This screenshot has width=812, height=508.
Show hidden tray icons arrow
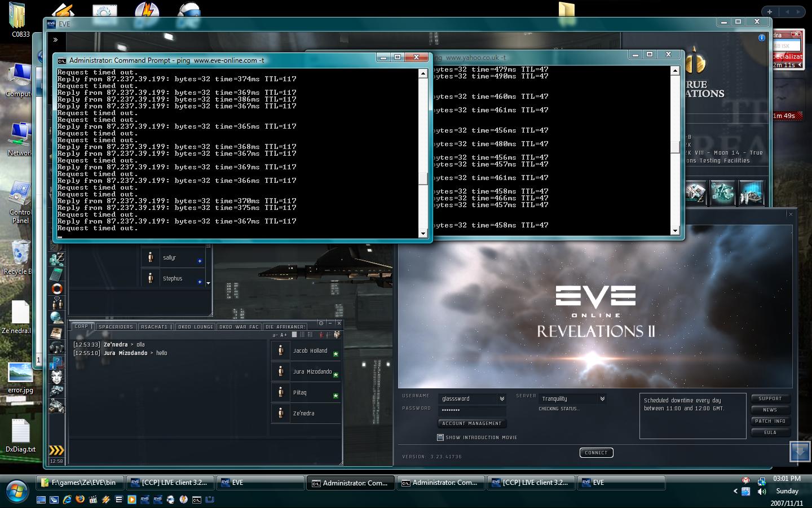(735, 492)
